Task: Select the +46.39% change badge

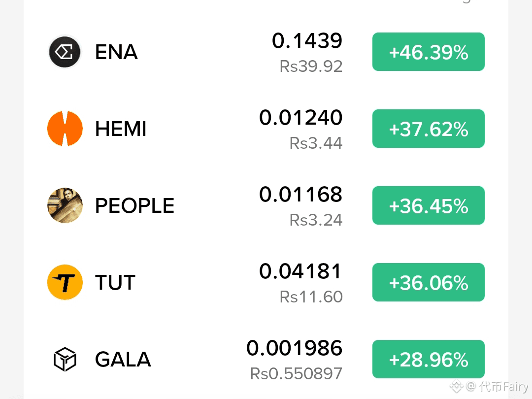Action: [x=428, y=52]
